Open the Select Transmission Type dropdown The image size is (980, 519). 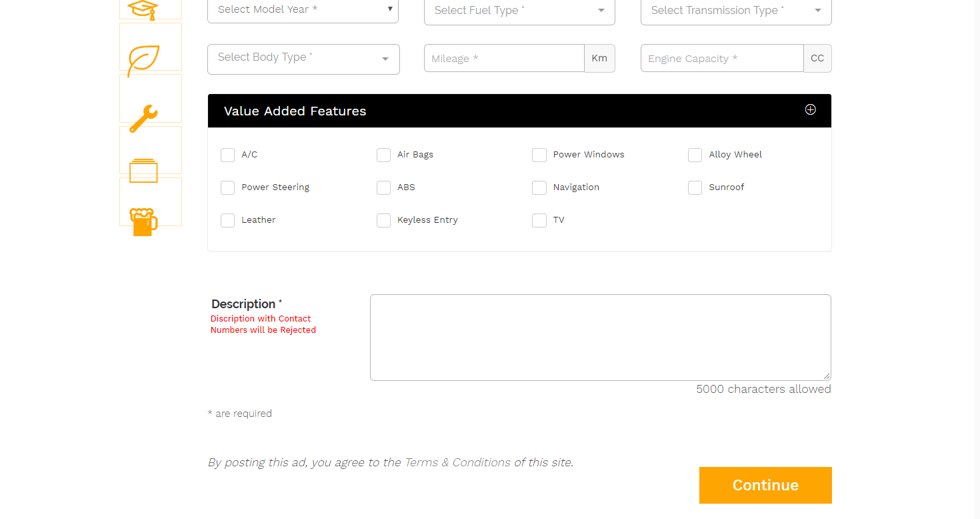tap(736, 11)
